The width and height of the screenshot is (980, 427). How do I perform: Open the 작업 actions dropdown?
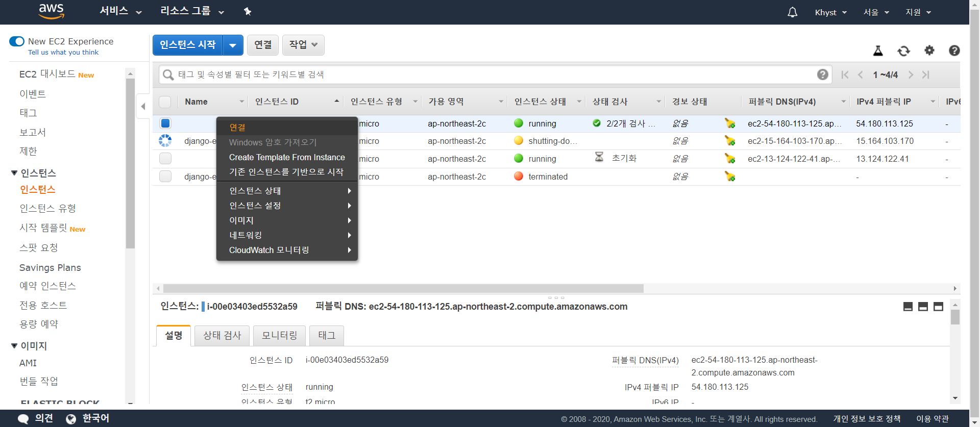[303, 45]
